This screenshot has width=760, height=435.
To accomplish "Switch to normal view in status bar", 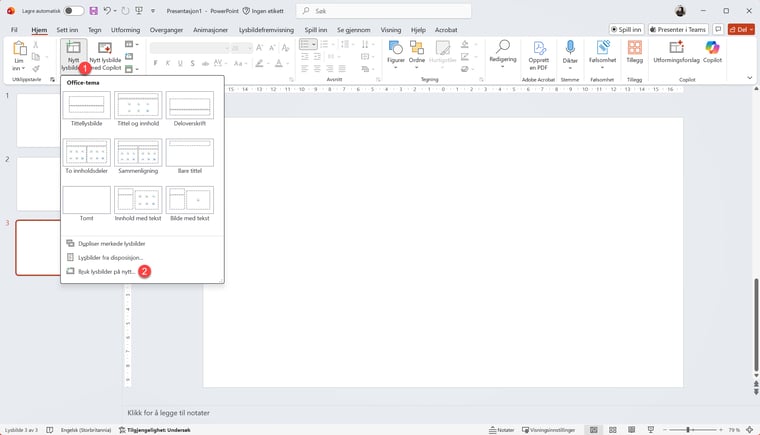I will tap(593, 430).
